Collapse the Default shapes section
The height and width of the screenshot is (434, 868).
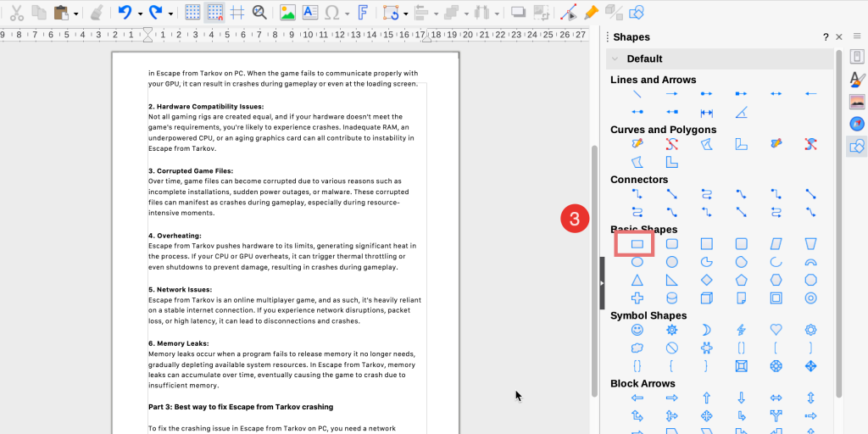pos(615,58)
